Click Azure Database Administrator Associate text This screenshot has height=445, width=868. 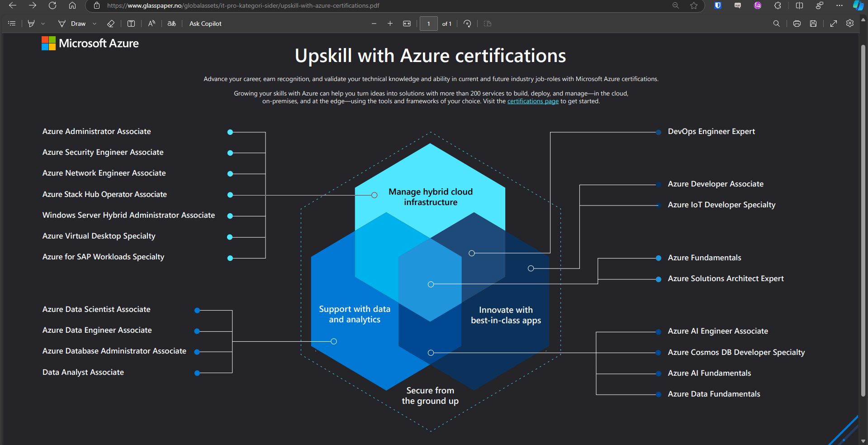pyautogui.click(x=114, y=351)
